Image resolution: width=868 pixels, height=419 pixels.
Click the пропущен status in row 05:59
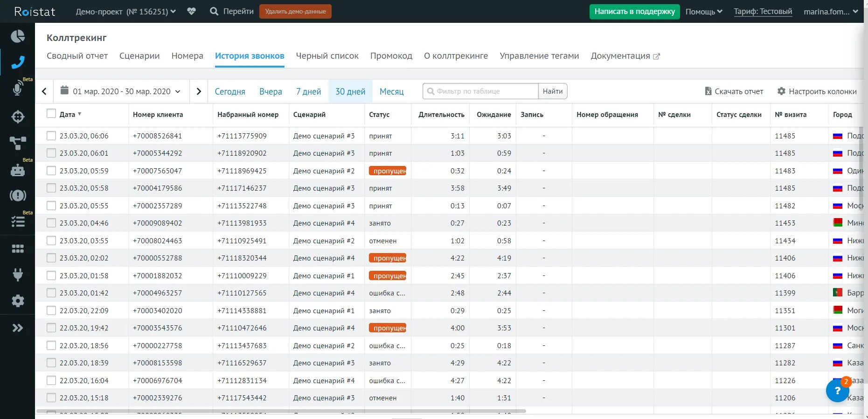tap(388, 171)
